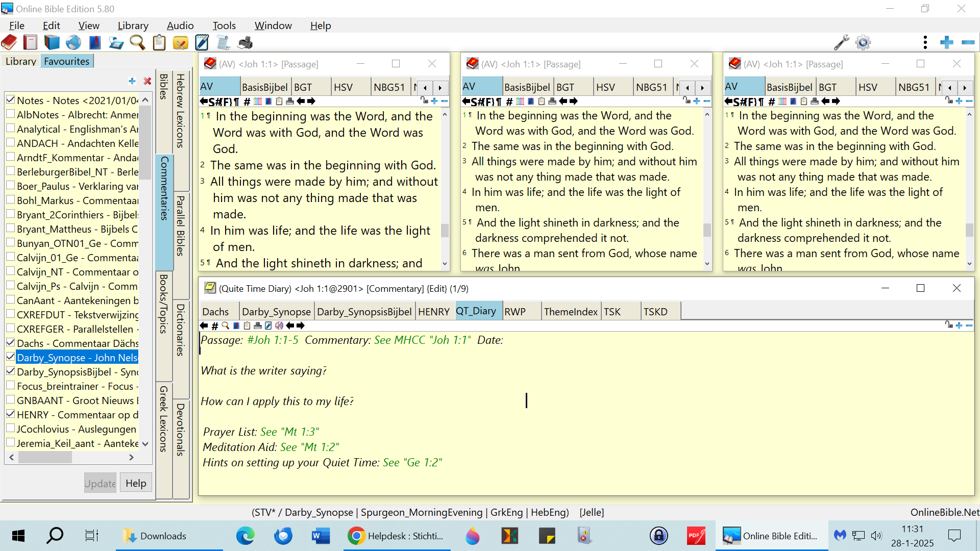Click the red Bible icon in toolbar
980x551 pixels.
(9, 43)
